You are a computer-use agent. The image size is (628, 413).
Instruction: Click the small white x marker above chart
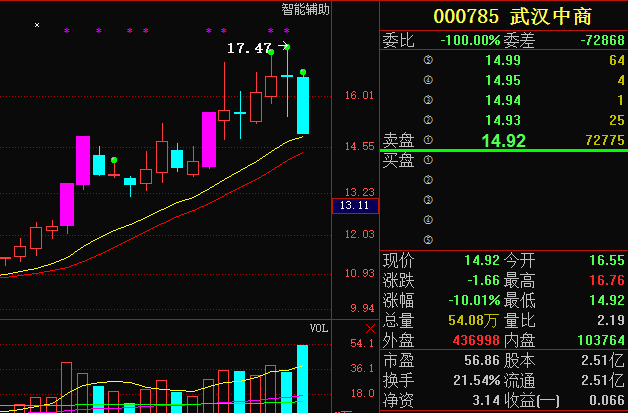pos(37,25)
